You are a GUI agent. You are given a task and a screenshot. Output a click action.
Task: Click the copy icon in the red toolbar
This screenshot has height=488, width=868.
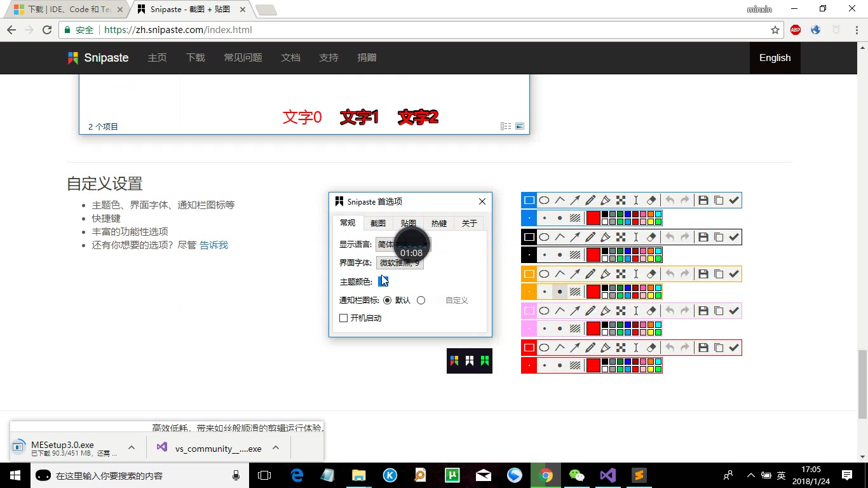719,348
